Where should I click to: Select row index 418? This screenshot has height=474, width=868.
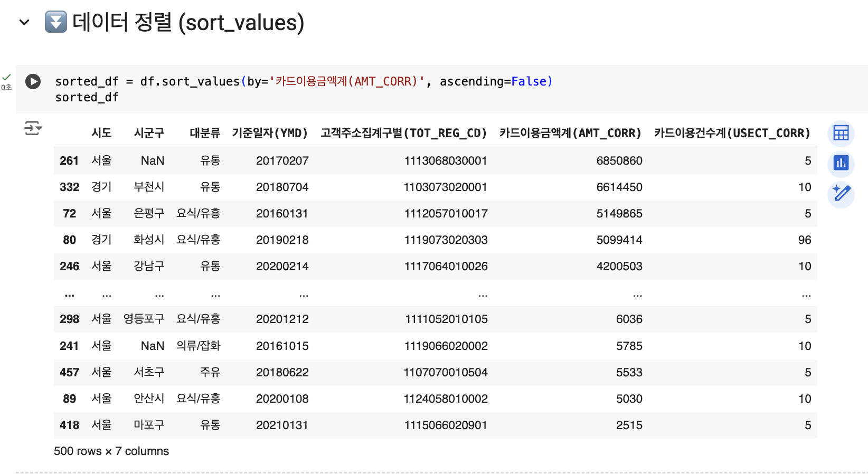tap(69, 425)
